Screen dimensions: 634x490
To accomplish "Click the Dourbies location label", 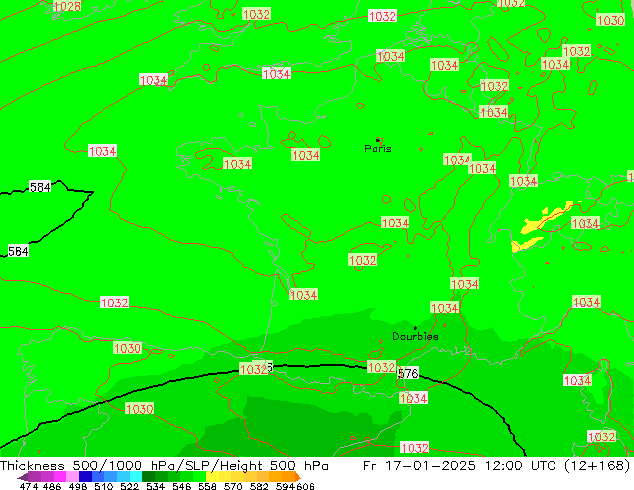I will pos(415,336).
